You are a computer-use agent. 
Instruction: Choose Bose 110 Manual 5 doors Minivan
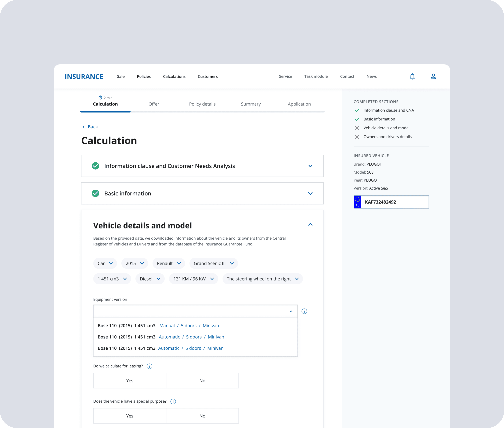(x=158, y=326)
